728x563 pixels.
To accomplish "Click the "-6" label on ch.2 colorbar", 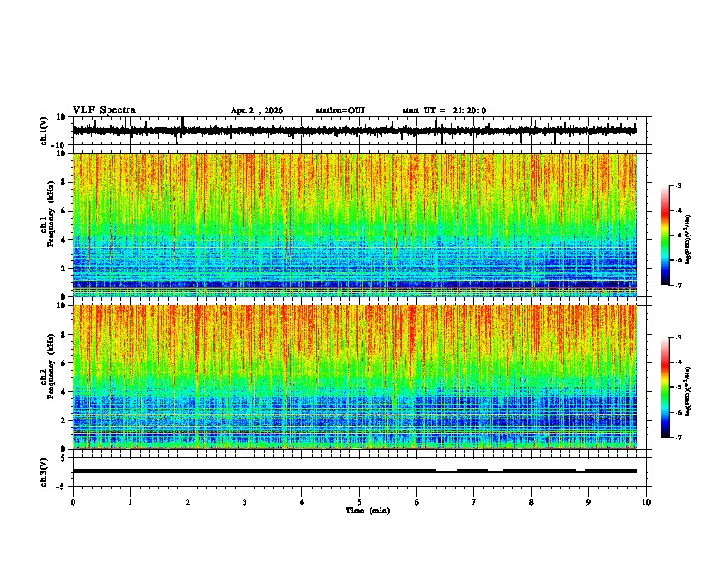I will pyautogui.click(x=678, y=412).
